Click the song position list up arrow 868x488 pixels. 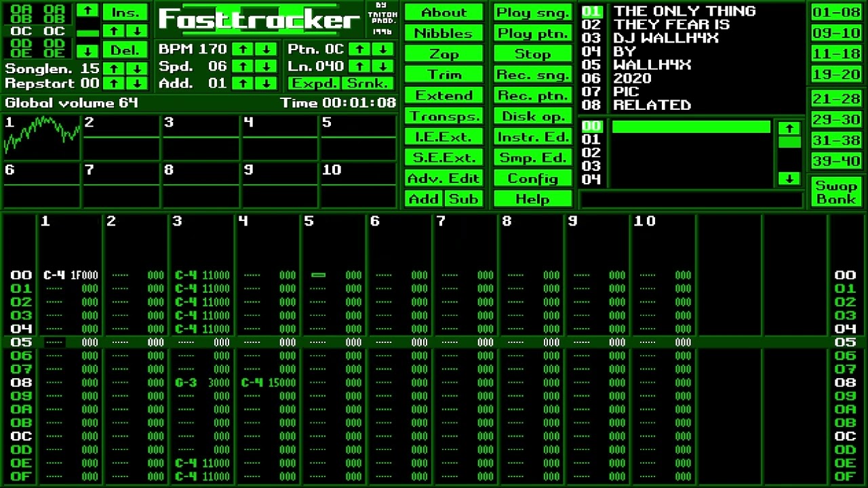(87, 11)
